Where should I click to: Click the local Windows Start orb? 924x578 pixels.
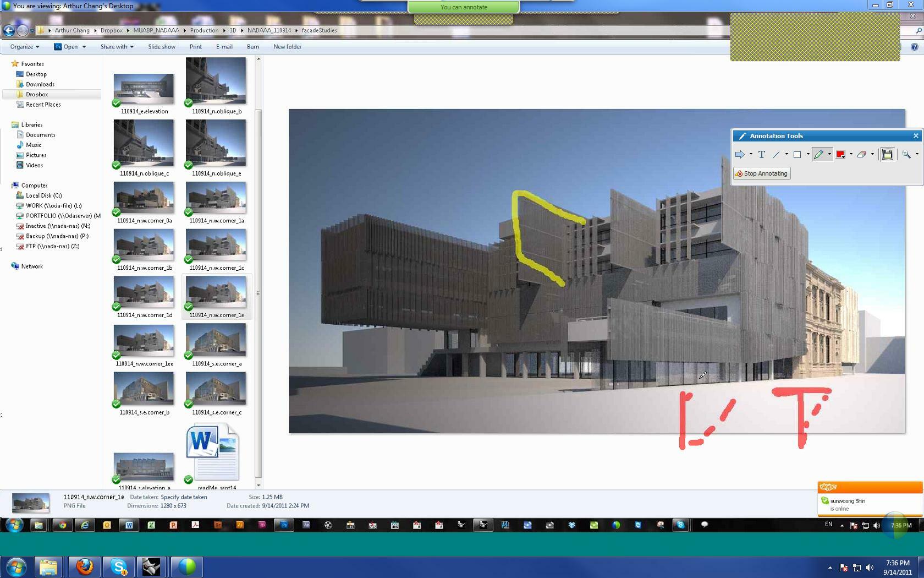click(x=15, y=566)
